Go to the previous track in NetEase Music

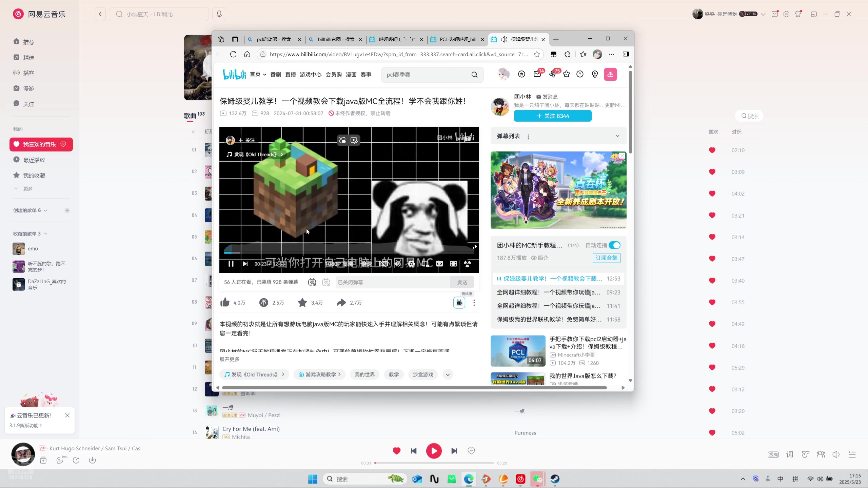coord(414,451)
